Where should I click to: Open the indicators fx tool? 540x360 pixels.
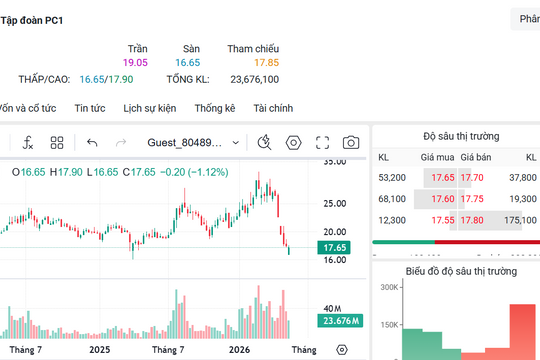[x=28, y=143]
